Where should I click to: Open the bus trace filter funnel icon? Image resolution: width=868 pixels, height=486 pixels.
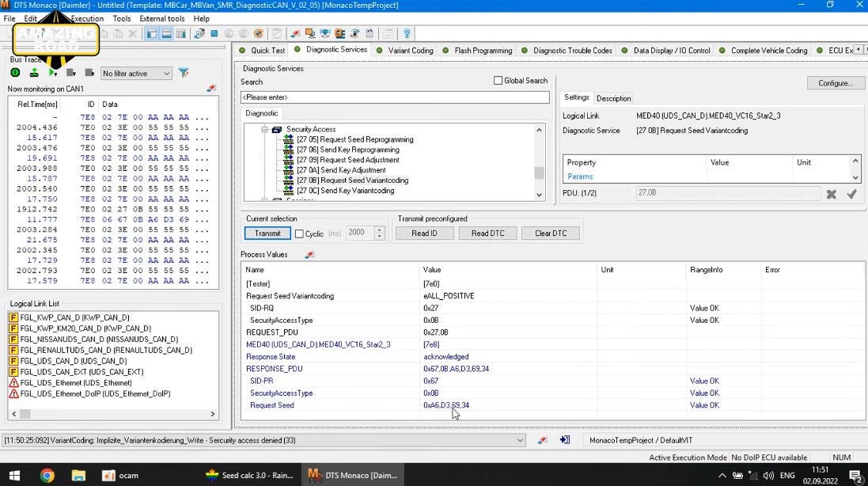tap(184, 73)
